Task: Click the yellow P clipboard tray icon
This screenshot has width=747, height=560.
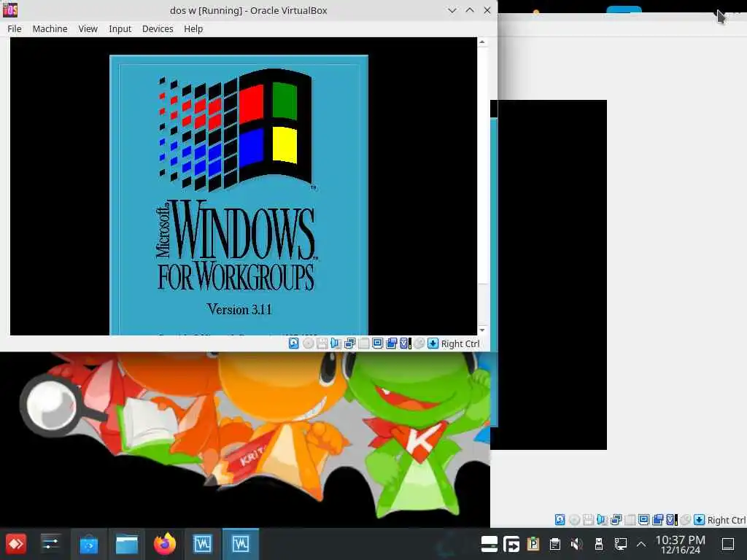Action: click(x=533, y=544)
